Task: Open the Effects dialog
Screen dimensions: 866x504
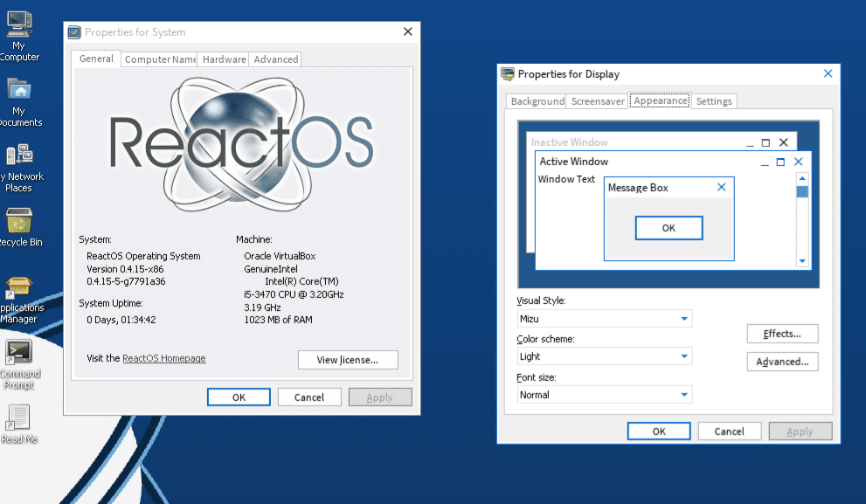Action: (781, 333)
